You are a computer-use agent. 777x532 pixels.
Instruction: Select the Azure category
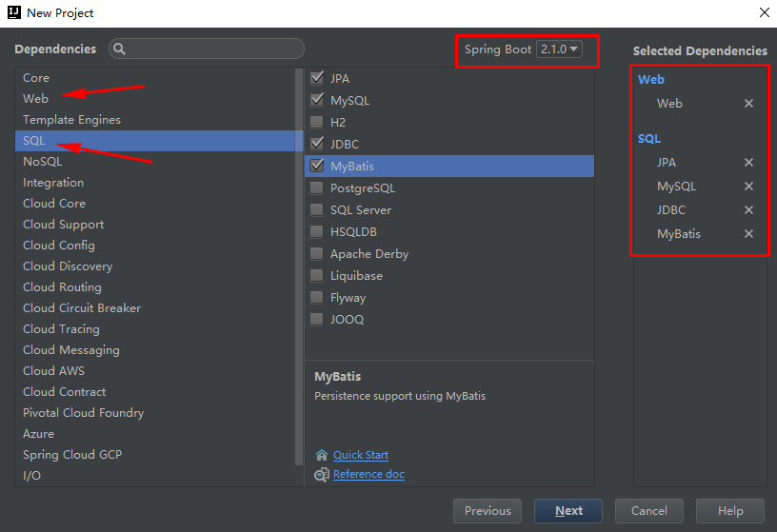pyautogui.click(x=155, y=433)
